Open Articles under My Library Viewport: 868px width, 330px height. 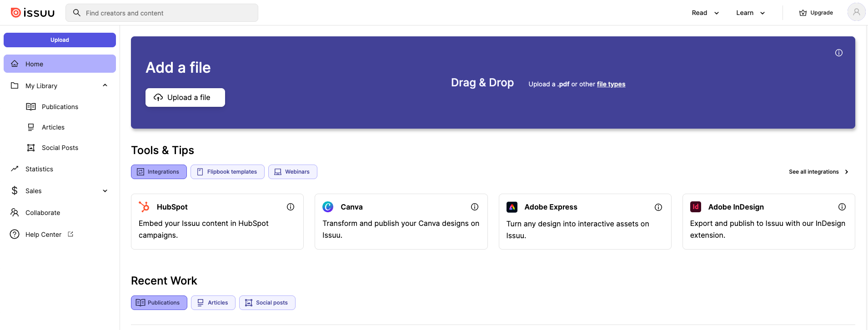pos(53,127)
